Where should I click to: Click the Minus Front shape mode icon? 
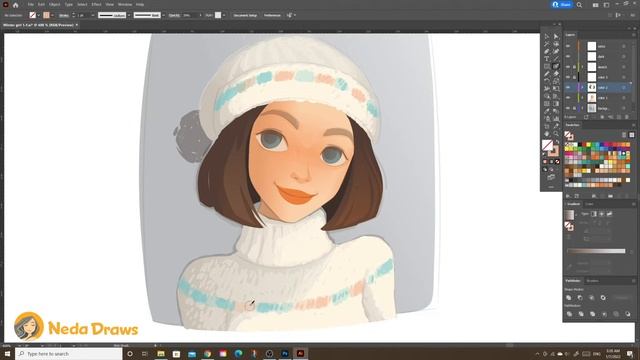[580, 298]
